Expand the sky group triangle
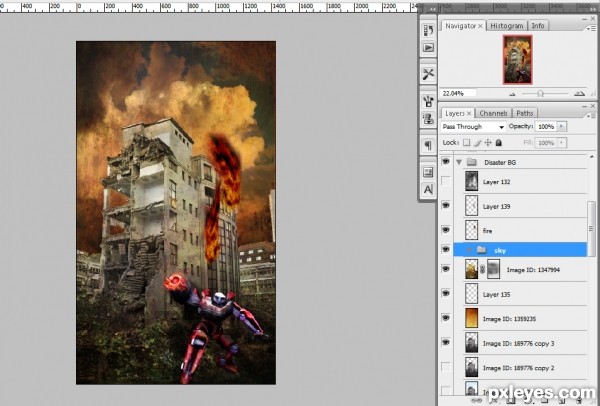 pyautogui.click(x=469, y=250)
